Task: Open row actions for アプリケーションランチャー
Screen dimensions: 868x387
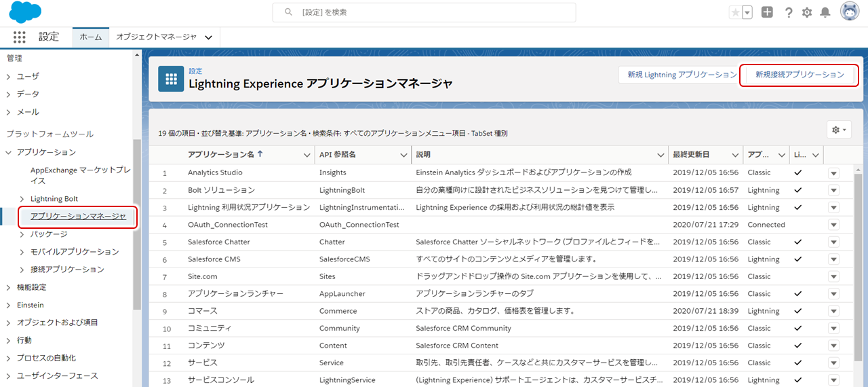Action: (833, 294)
